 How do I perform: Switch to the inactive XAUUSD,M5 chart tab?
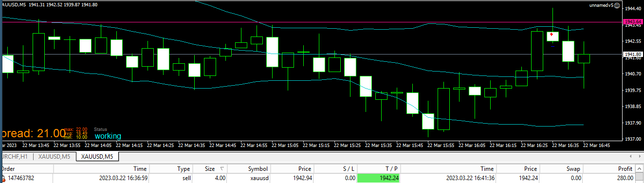click(x=55, y=156)
